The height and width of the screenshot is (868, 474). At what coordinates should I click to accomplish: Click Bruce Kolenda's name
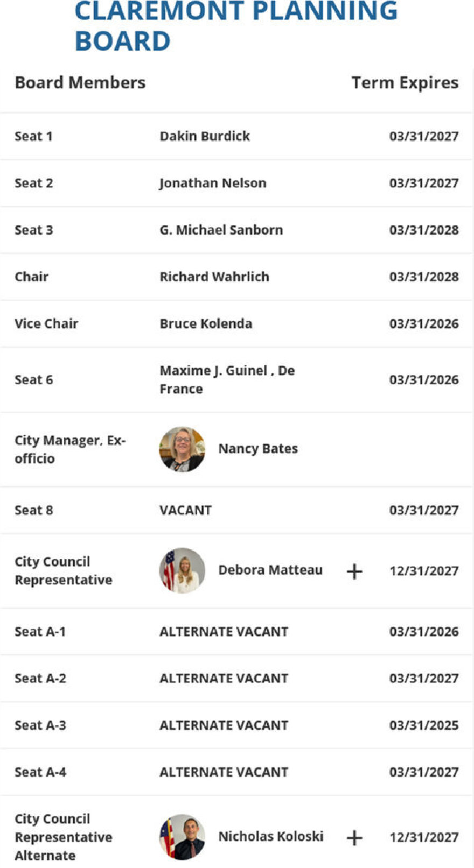206,323
